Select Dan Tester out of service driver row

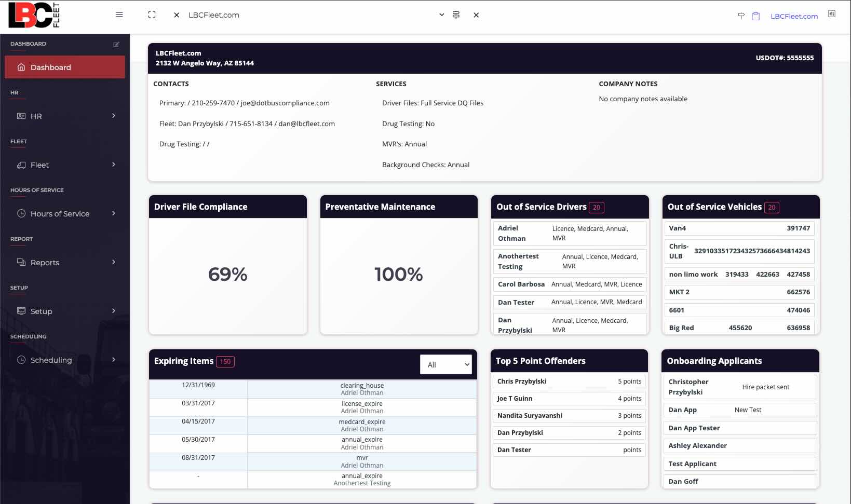pyautogui.click(x=570, y=302)
